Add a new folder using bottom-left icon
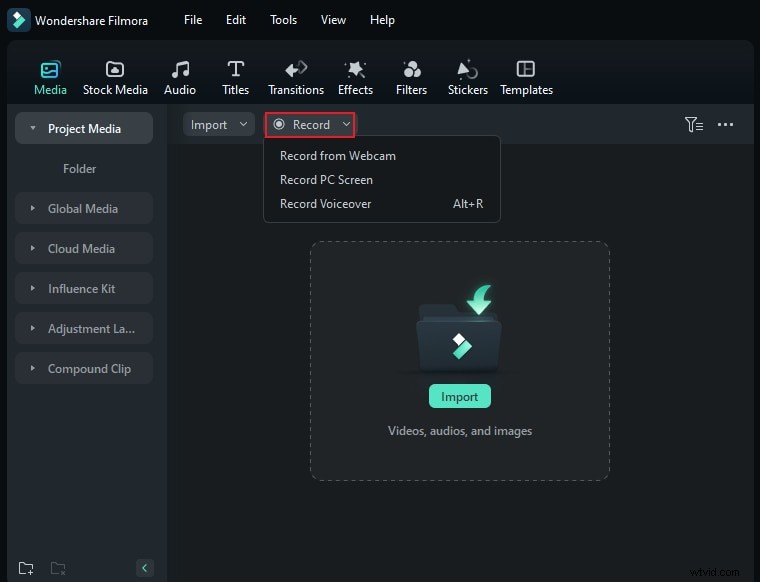The image size is (760, 582). (x=26, y=568)
